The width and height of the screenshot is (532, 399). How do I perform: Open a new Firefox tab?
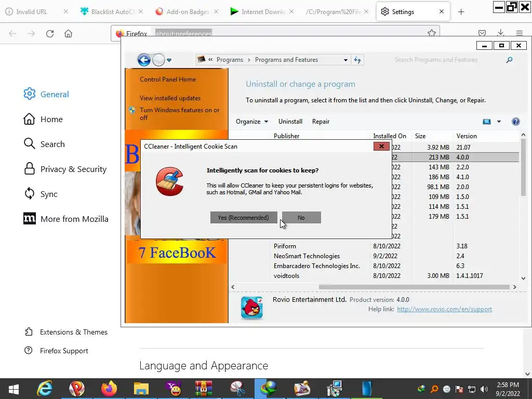coord(461,12)
